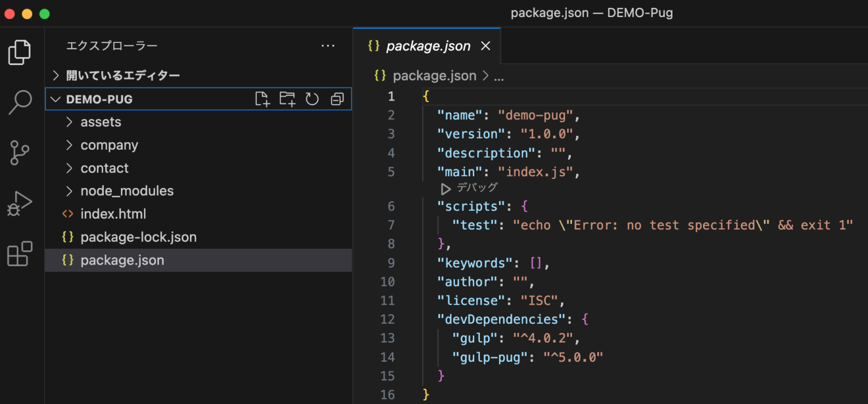Open the Run and Debug view

(20, 202)
